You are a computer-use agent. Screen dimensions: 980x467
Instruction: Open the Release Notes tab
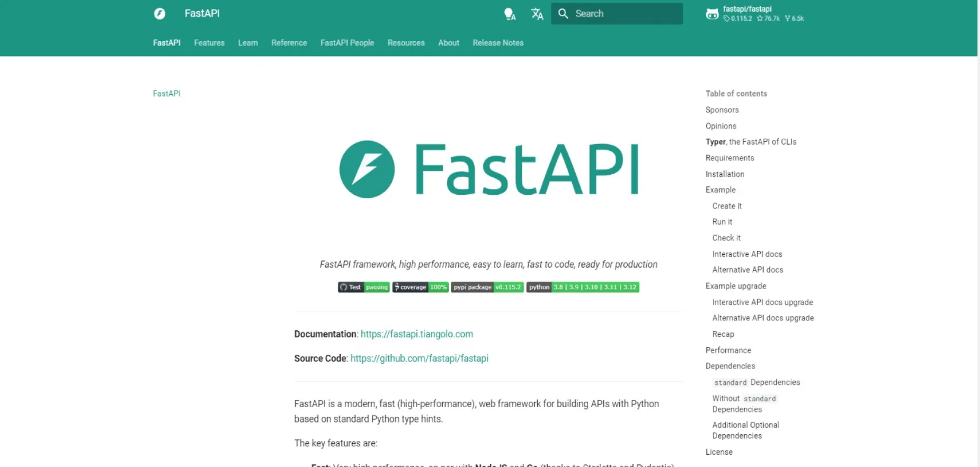pyautogui.click(x=498, y=43)
